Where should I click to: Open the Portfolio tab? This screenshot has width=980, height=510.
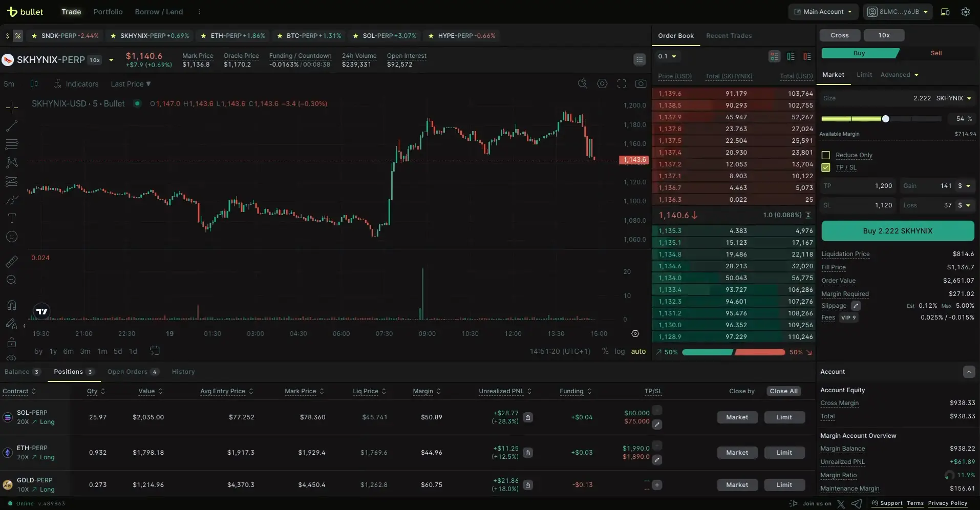pos(108,12)
